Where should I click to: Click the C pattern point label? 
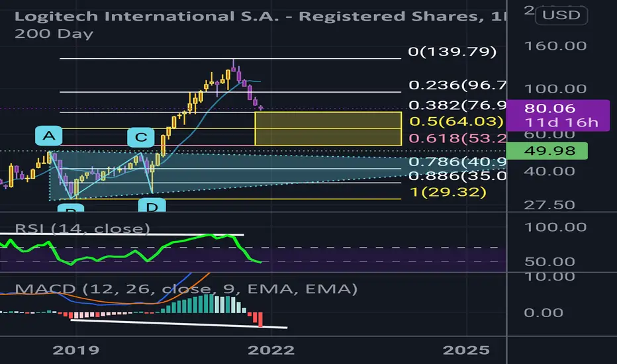(x=141, y=138)
